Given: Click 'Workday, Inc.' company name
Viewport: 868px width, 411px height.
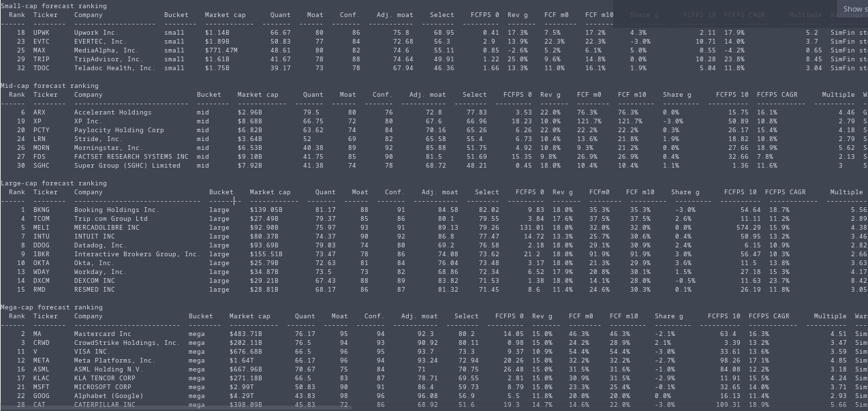Looking at the screenshot, I should pos(100,272).
